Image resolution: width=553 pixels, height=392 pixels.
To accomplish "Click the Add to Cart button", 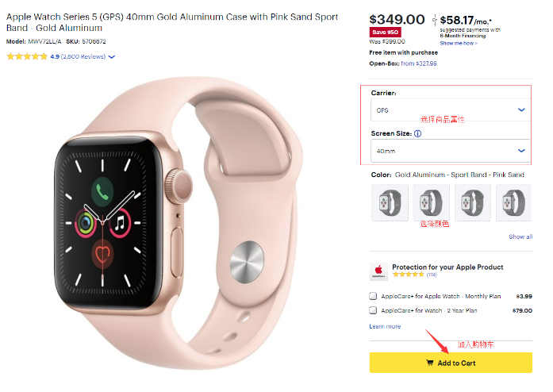I will pyautogui.click(x=451, y=363).
